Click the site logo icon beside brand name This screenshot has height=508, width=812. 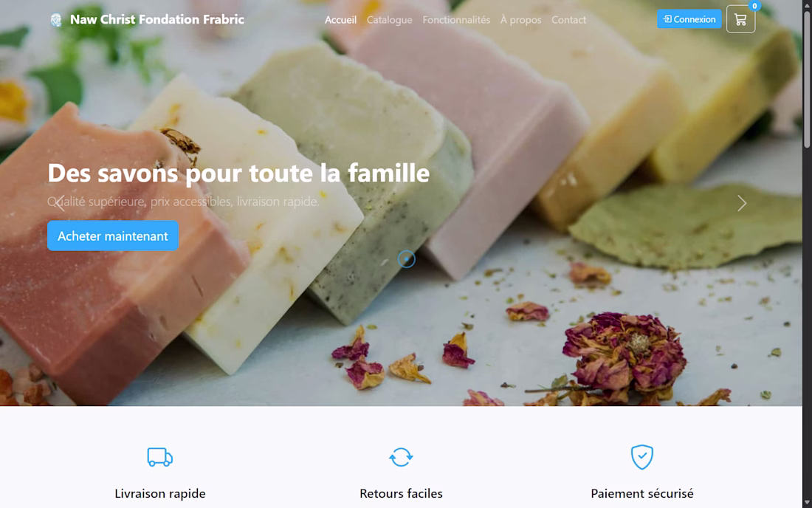(x=56, y=20)
